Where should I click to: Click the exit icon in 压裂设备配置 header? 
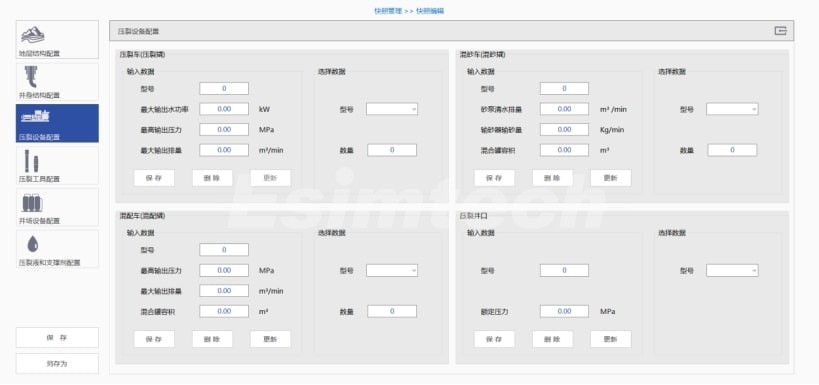pyautogui.click(x=780, y=31)
